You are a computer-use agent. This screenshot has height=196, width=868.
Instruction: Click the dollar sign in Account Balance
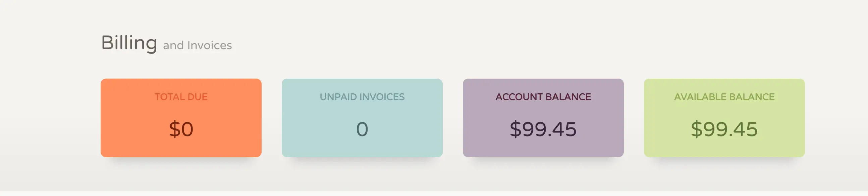(516, 129)
